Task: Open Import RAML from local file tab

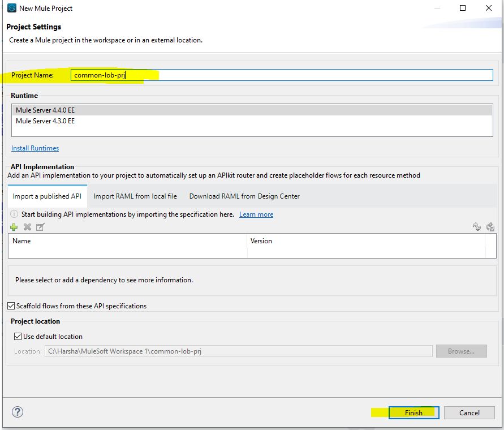Action: [135, 196]
